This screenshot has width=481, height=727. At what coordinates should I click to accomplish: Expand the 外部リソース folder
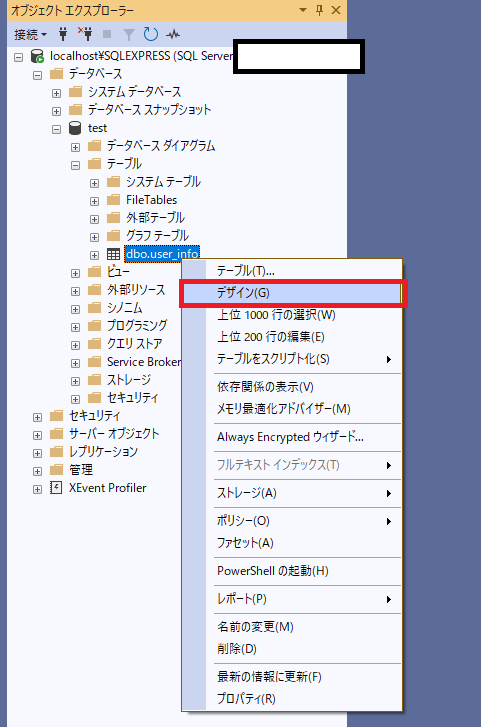[x=76, y=291]
